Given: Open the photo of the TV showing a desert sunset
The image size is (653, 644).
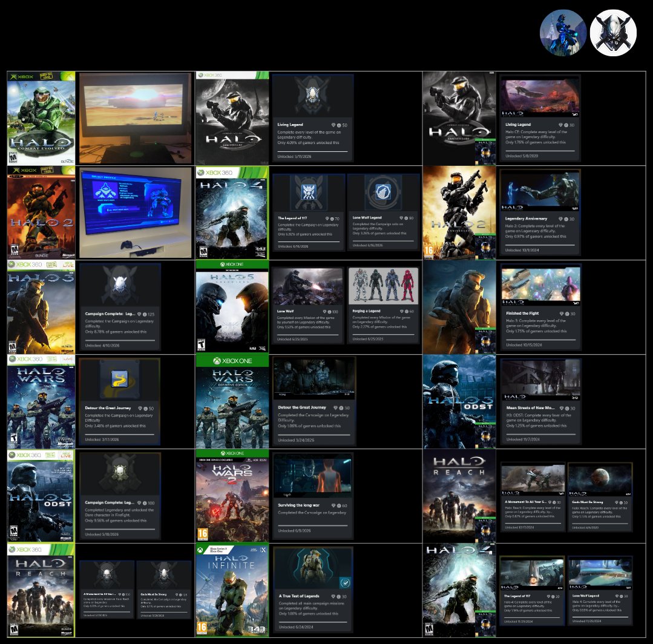Looking at the screenshot, I should click(x=136, y=118).
